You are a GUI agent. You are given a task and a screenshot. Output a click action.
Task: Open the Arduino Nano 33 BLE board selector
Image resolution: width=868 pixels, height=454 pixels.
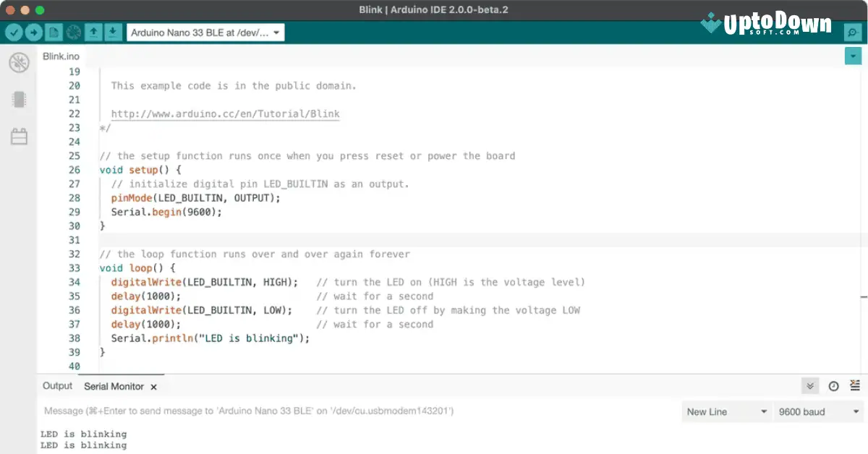pos(205,32)
